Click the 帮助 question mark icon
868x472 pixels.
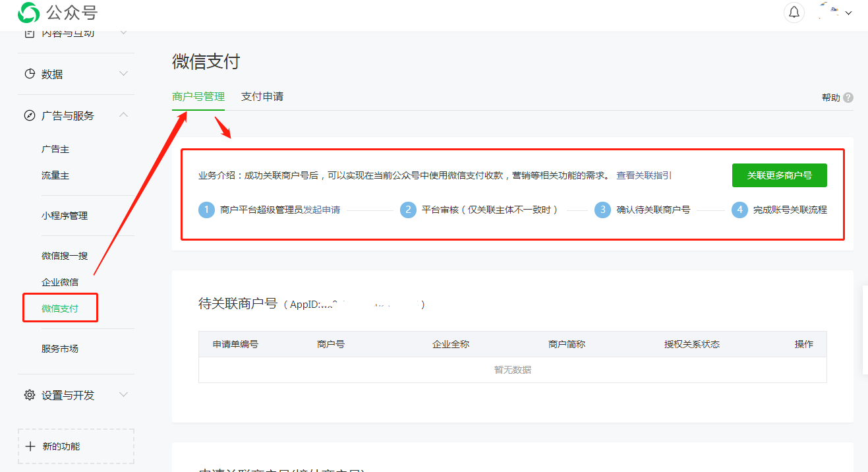tap(848, 98)
